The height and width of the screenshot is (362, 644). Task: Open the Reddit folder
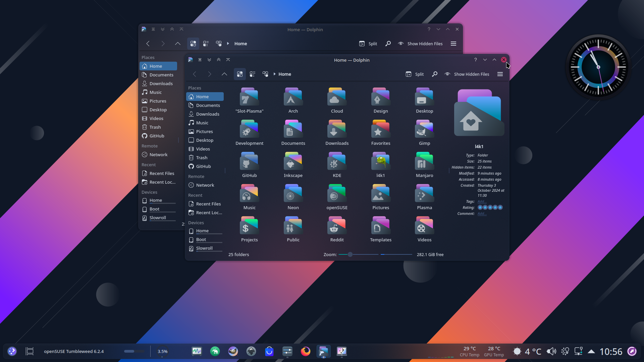337,229
